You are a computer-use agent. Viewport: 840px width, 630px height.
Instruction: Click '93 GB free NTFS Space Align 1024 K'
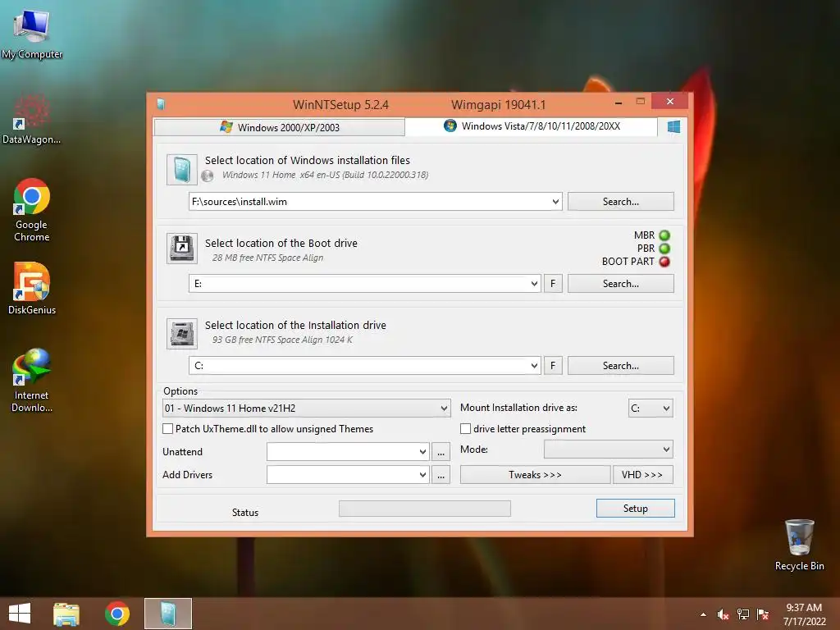[282, 340]
